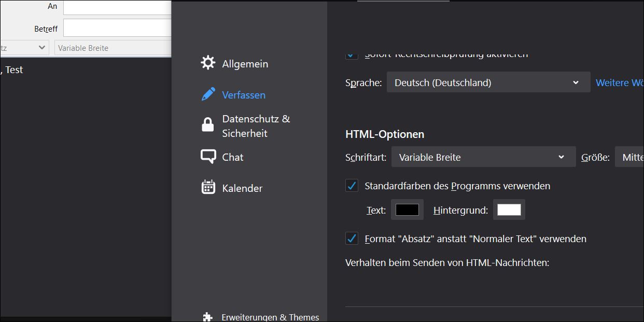644x322 pixels.
Task: Open the Größe dropdown showing Mittel
Action: click(629, 157)
